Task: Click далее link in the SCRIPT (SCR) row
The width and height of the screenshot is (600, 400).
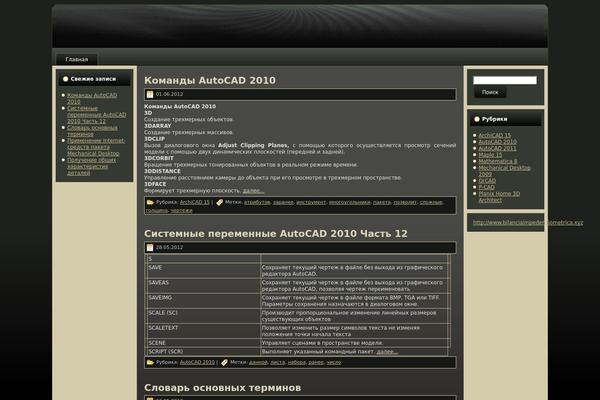Action: pos(387,351)
